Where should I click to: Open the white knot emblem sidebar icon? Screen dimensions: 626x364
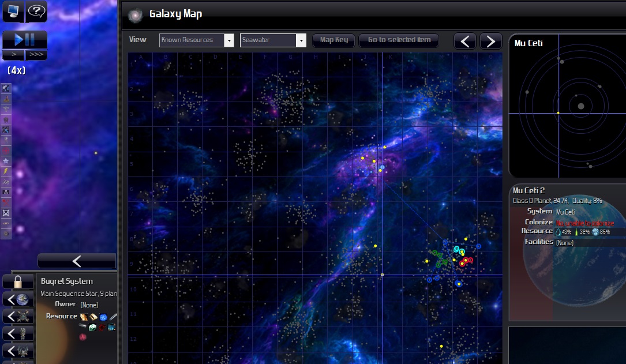coord(6,213)
